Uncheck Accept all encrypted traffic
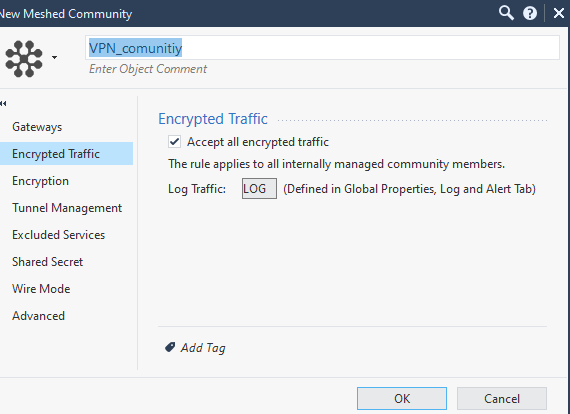 click(174, 142)
